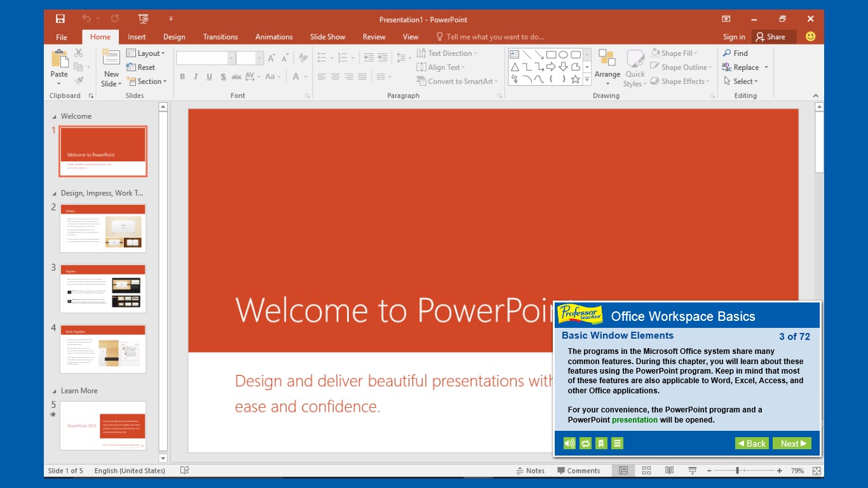This screenshot has width=868, height=488.
Task: Toggle Center text alignment
Action: pyautogui.click(x=335, y=77)
